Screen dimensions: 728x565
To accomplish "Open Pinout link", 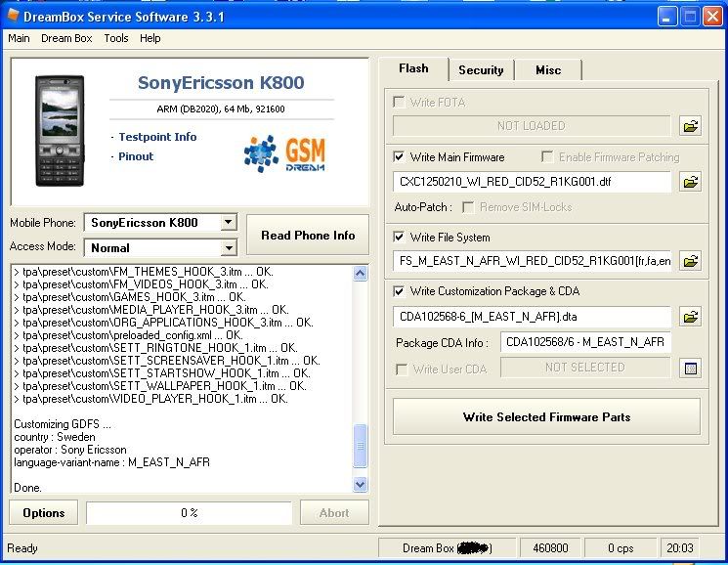I will click(x=136, y=156).
